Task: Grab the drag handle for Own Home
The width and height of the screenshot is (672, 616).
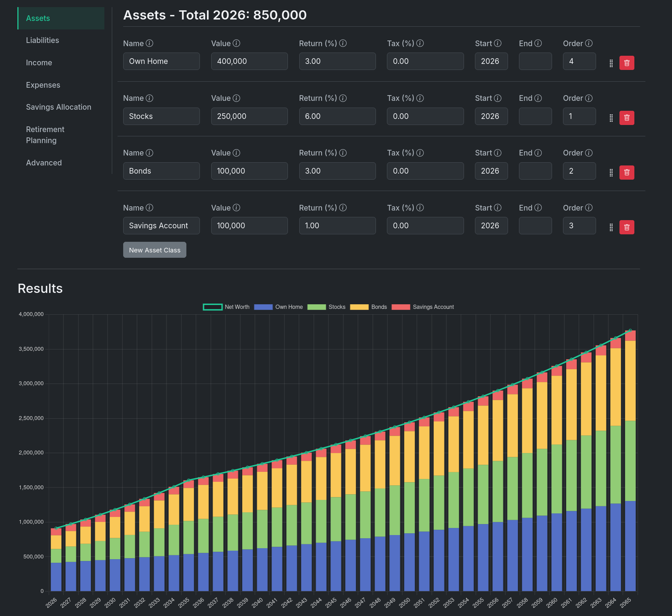Action: point(611,63)
